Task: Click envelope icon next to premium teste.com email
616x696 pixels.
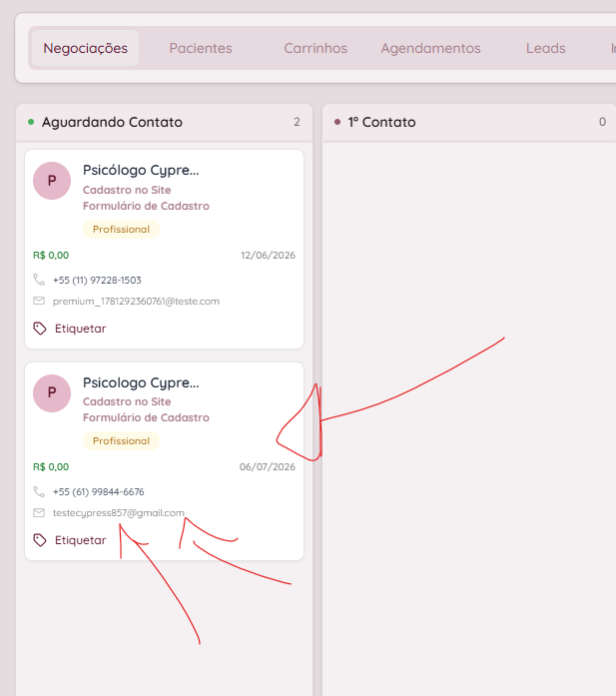Action: [x=39, y=301]
